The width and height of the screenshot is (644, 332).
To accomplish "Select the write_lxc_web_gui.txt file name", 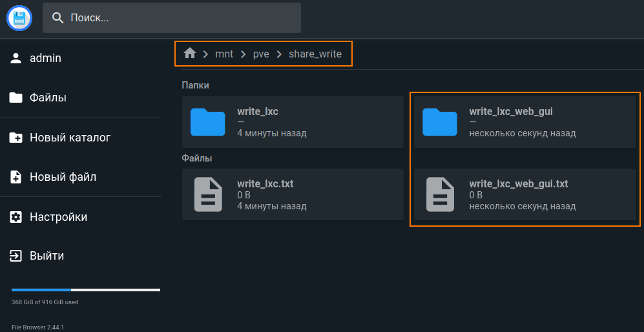I will [519, 183].
